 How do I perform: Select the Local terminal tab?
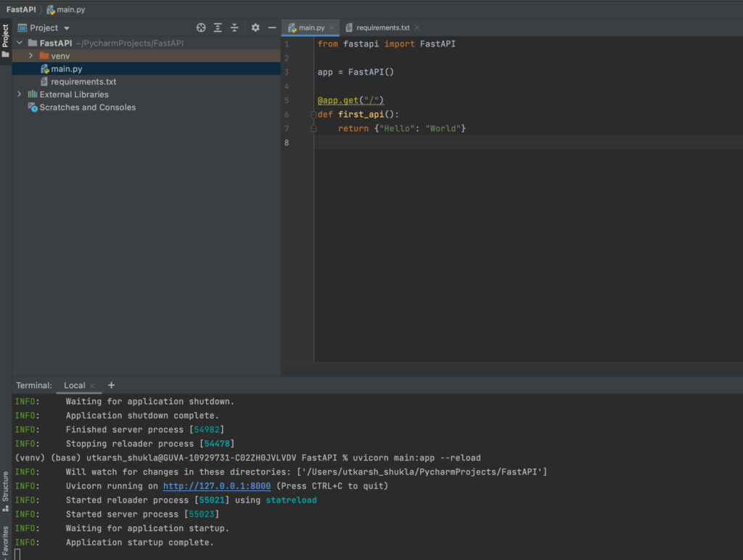[x=74, y=385]
